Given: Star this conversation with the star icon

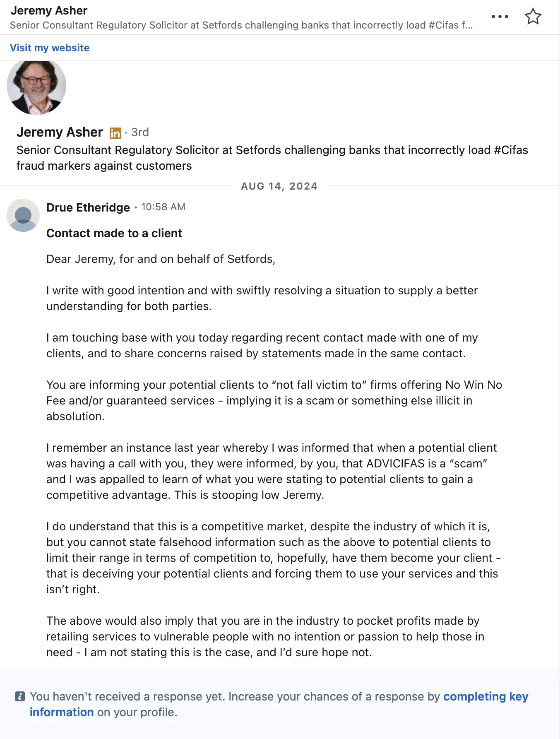Looking at the screenshot, I should [x=533, y=17].
